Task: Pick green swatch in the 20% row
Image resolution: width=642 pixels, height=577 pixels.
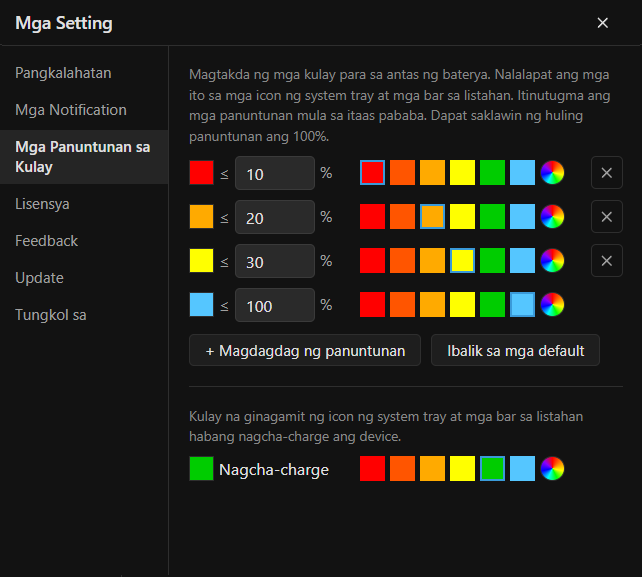Action: tap(492, 216)
